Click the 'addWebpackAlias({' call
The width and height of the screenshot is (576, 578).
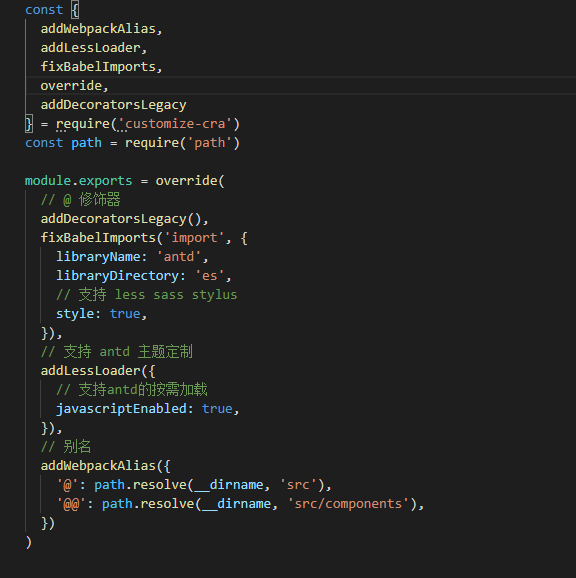105,466
